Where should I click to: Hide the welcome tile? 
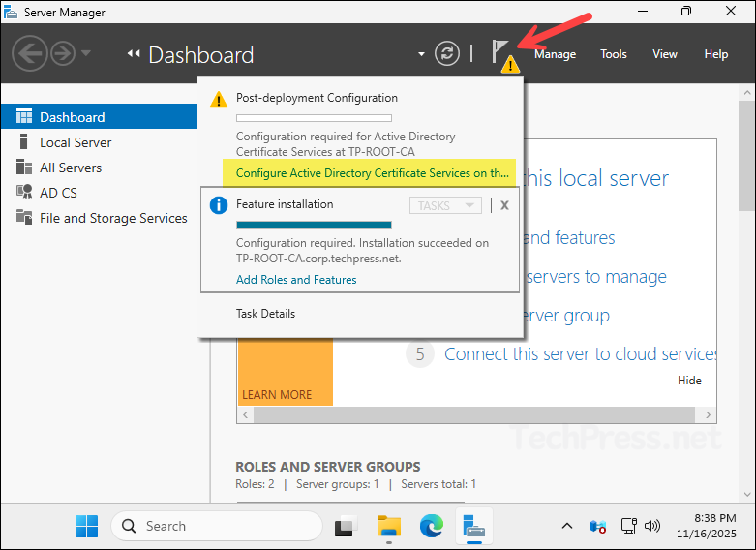coord(689,381)
